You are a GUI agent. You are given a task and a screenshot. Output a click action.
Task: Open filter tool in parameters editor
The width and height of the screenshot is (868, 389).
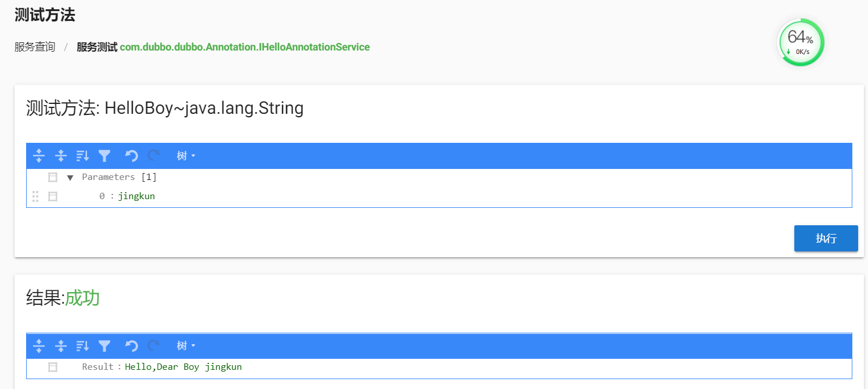click(x=104, y=156)
